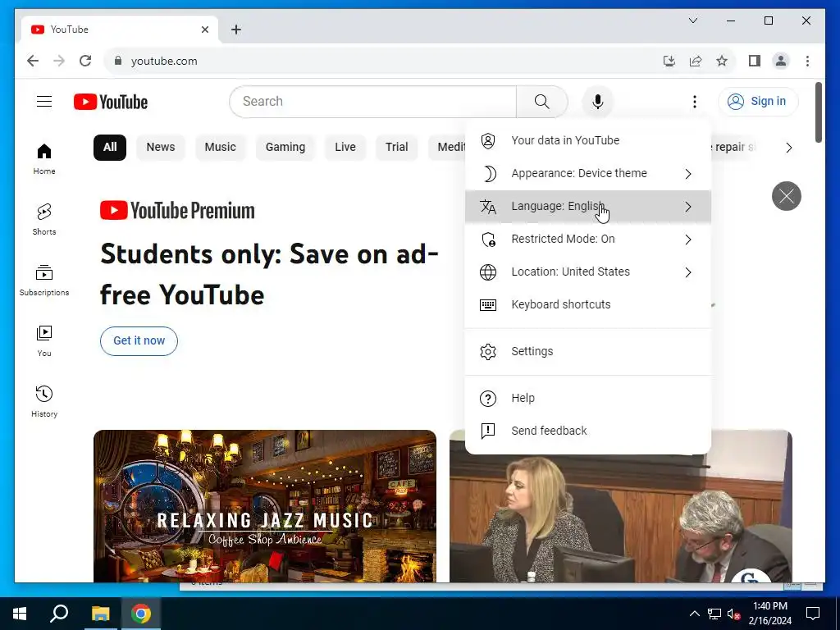This screenshot has width=840, height=630.
Task: Click the taskbar clock showing 1:40 PM
Action: point(769,614)
